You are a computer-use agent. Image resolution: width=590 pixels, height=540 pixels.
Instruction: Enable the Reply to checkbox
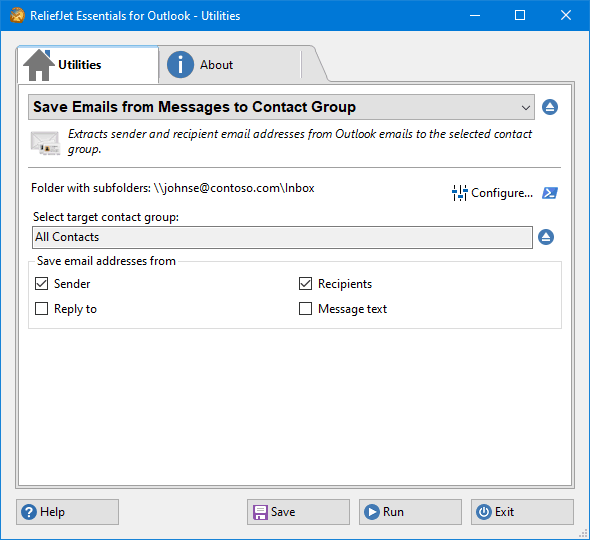tap(41, 309)
